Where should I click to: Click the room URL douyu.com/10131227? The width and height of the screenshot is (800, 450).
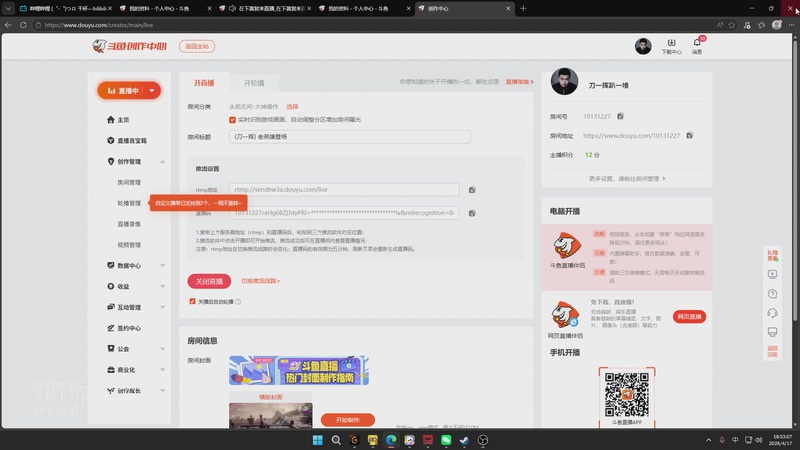pyautogui.click(x=631, y=136)
